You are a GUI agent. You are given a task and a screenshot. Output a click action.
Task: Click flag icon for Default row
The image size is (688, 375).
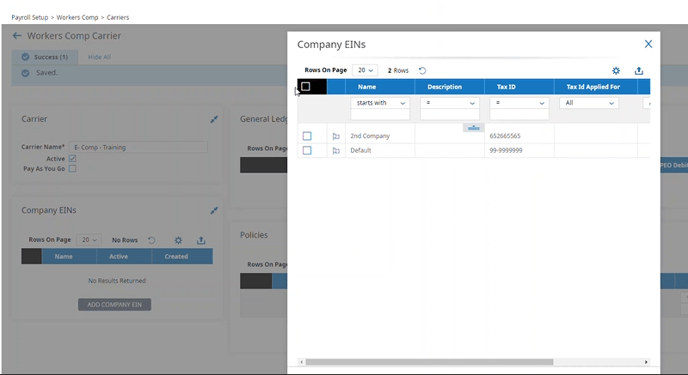coord(336,151)
